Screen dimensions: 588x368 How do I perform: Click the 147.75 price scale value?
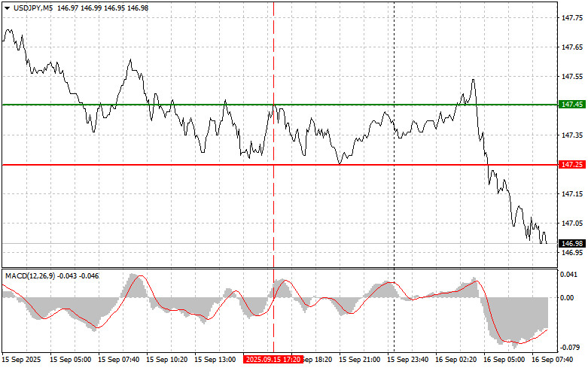[572, 17]
